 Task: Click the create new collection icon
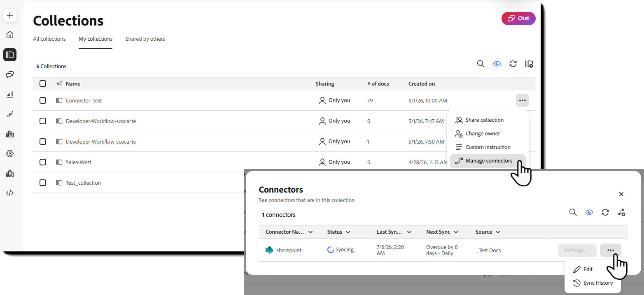(x=529, y=64)
